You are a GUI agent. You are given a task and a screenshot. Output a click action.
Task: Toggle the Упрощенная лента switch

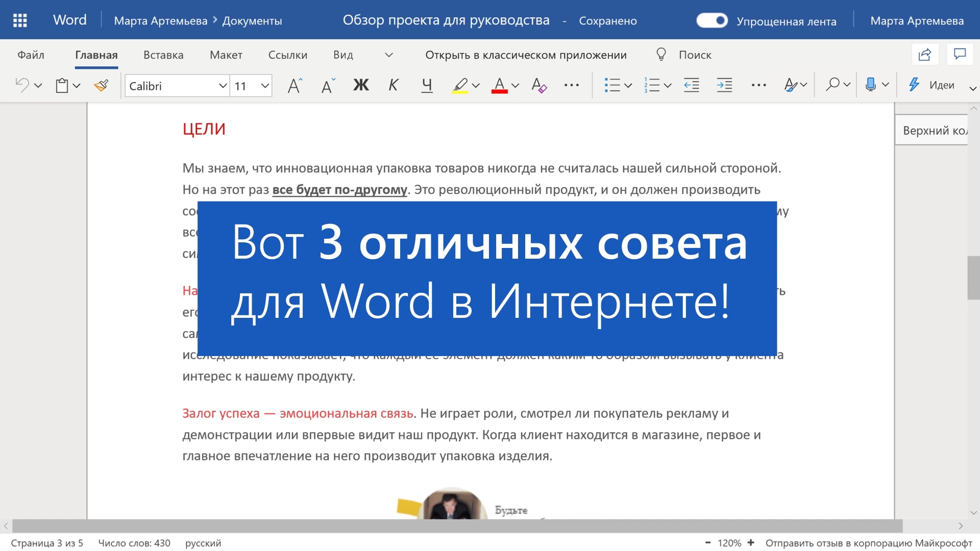(712, 20)
